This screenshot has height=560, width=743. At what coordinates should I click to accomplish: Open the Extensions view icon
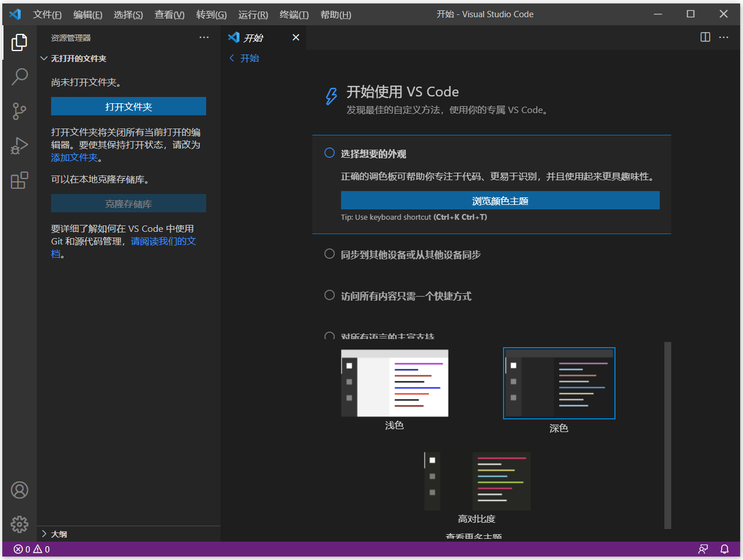(x=20, y=180)
